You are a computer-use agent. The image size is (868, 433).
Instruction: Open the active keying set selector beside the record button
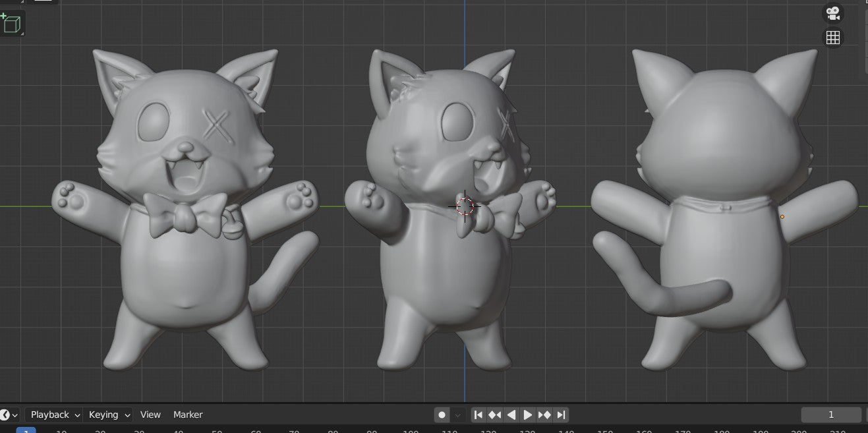point(458,415)
